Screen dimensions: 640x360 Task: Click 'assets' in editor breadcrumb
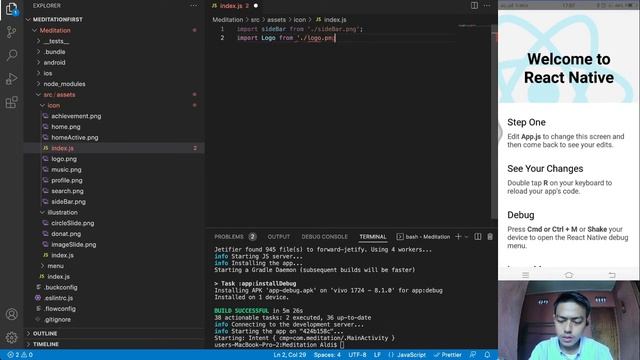[x=276, y=20]
